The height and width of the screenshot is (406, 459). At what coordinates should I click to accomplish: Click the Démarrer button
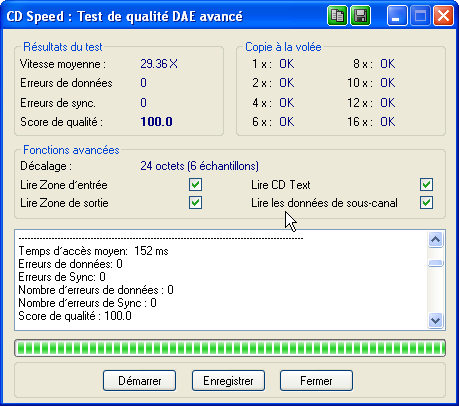[x=139, y=381]
